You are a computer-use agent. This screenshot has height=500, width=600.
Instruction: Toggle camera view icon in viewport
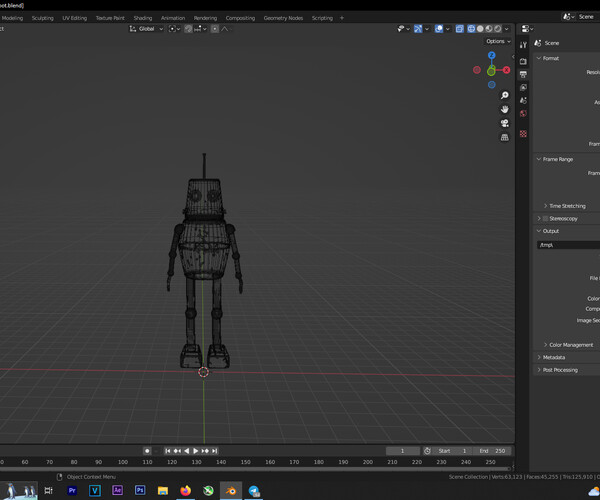tap(505, 123)
